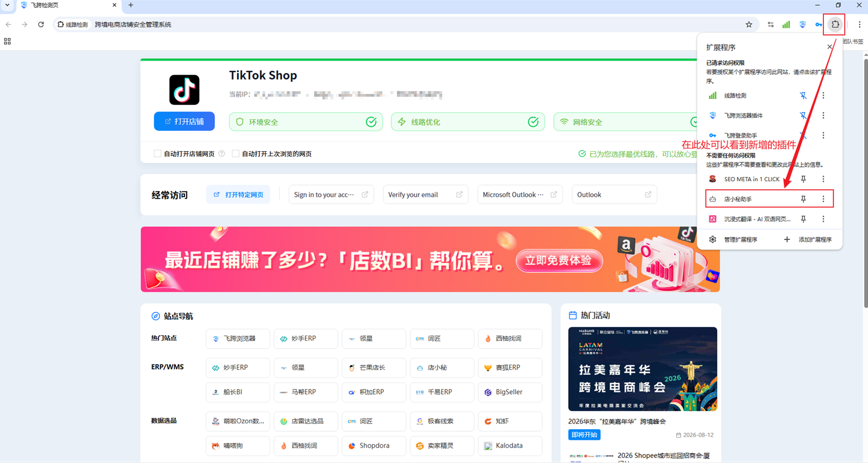The width and height of the screenshot is (868, 463).
Task: Open more options for 飞跨登录助手 extension
Action: pyautogui.click(x=823, y=135)
